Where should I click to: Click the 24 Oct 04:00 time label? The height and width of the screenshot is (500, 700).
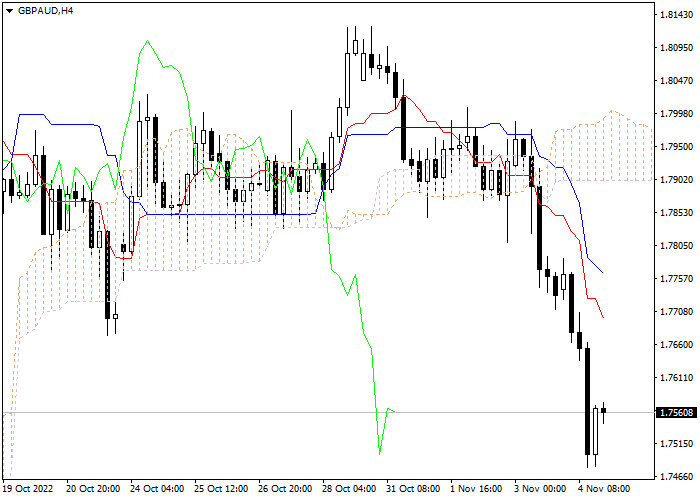157,489
